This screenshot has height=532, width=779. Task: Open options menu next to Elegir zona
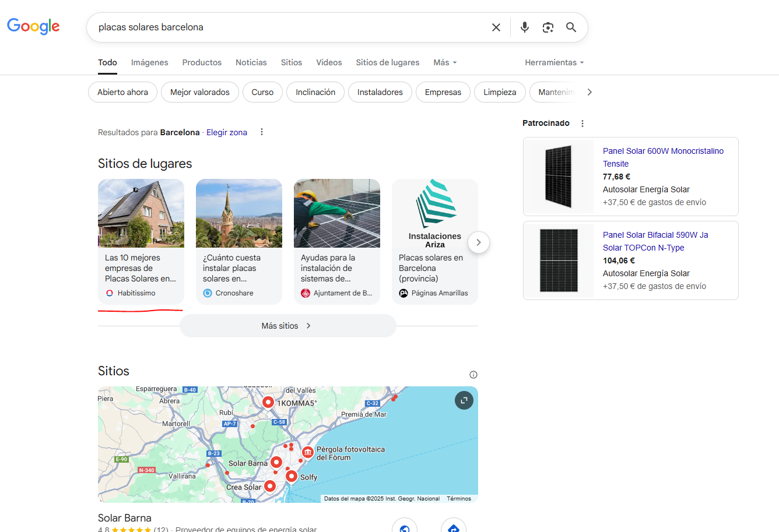click(x=262, y=132)
